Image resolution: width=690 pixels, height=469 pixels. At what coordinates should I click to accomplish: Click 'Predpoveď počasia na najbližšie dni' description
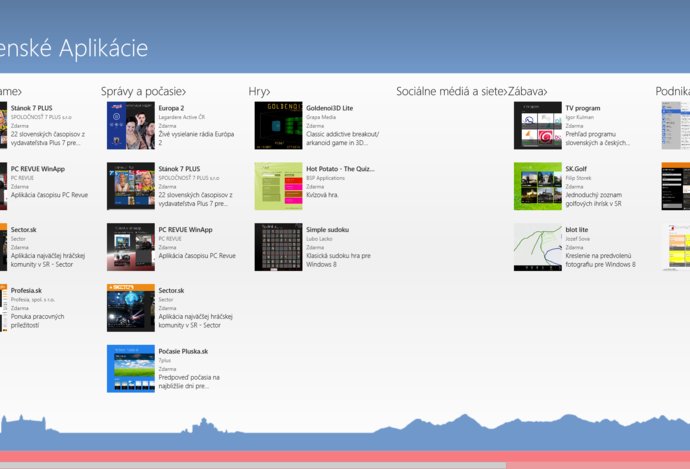(189, 381)
